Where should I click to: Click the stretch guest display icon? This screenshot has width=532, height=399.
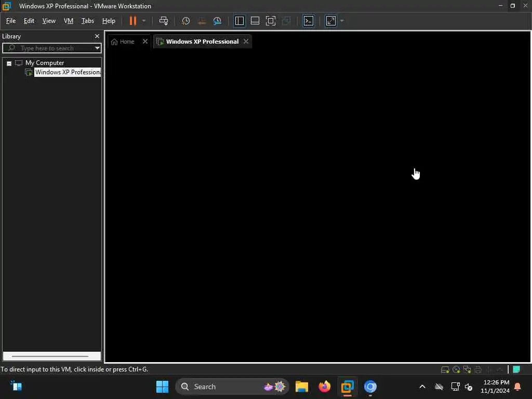[x=331, y=21]
